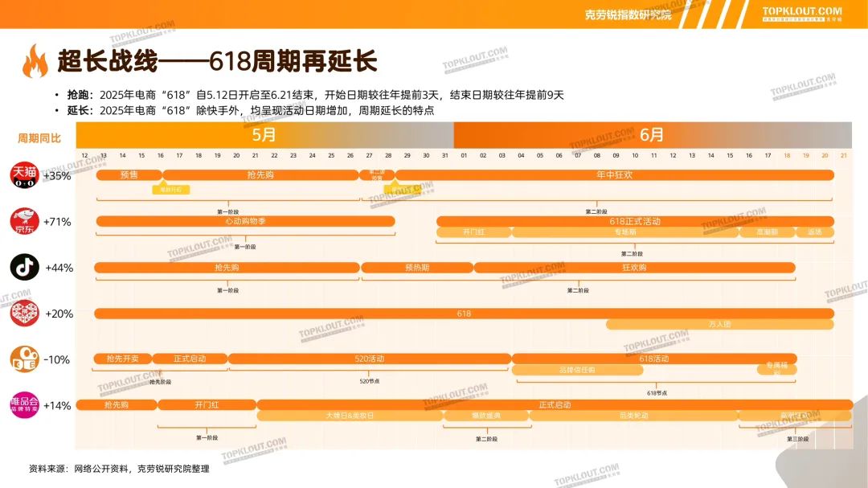Click the Kuaishou orange camera logo

(x=24, y=359)
